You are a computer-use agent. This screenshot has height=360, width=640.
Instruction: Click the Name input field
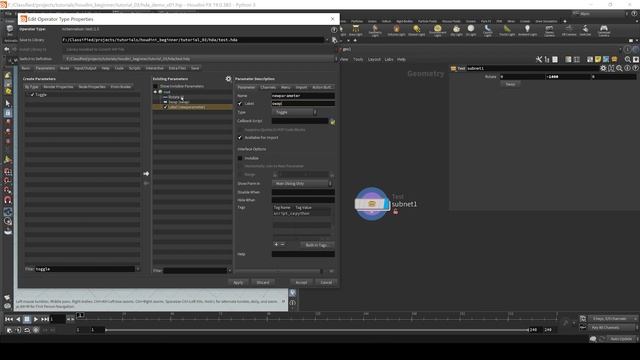pyautogui.click(x=303, y=96)
